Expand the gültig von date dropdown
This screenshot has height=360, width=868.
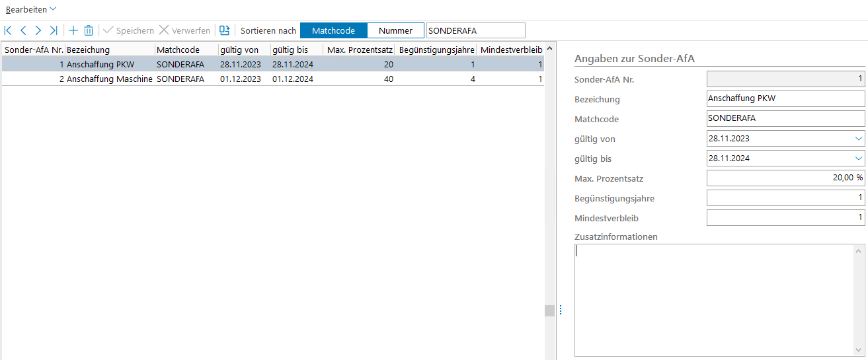coord(858,139)
